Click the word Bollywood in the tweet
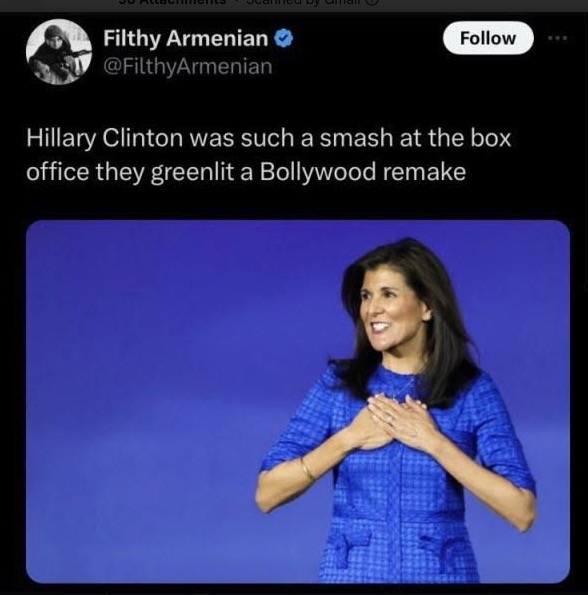This screenshot has width=588, height=595. (x=318, y=172)
